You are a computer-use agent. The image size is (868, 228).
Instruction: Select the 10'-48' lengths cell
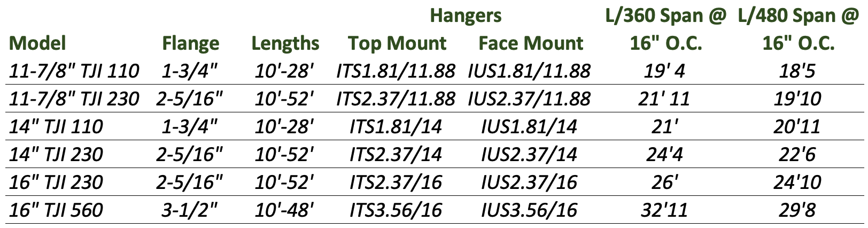click(x=285, y=210)
